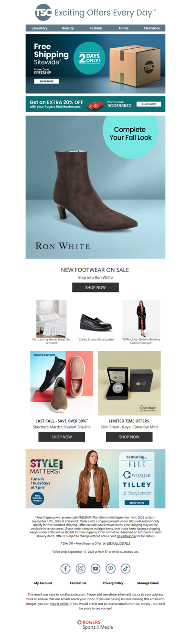This screenshot has height=644, width=191.
Task: Click Shop Now under Coin Show offer
Action: pos(129,436)
